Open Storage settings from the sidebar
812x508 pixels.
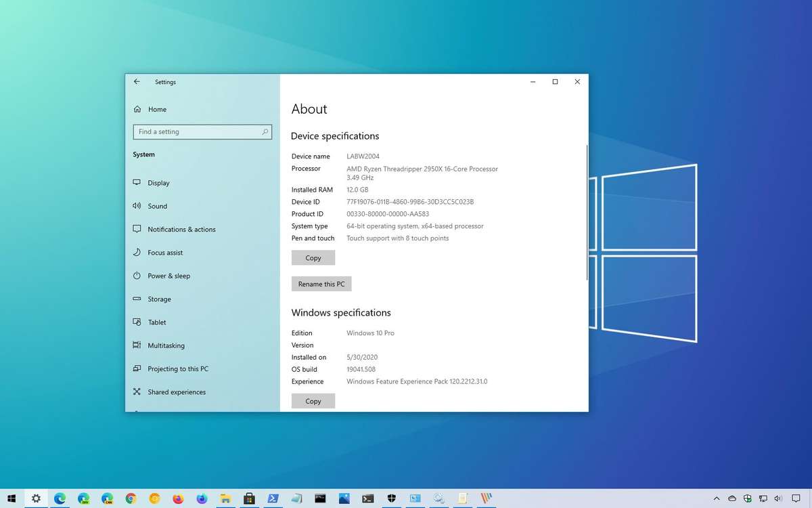pyautogui.click(x=159, y=299)
